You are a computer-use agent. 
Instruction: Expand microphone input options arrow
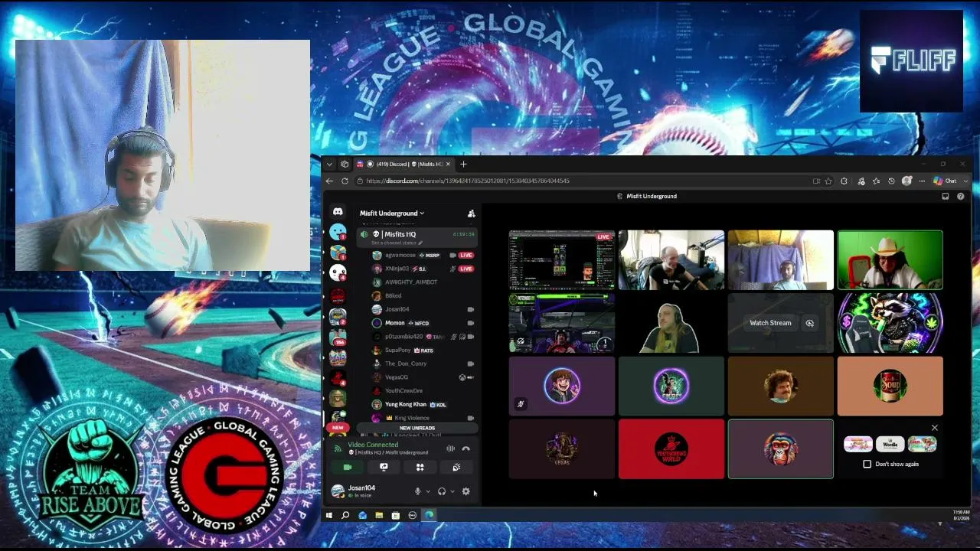[x=427, y=491]
